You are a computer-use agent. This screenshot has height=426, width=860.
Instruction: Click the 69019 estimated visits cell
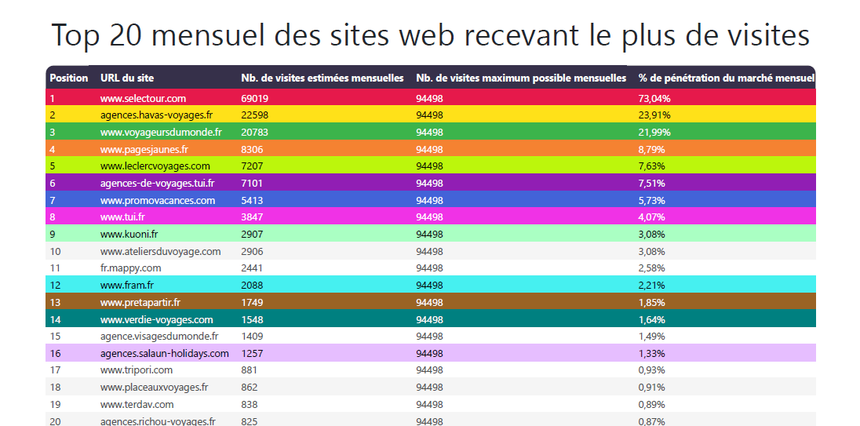(x=255, y=98)
